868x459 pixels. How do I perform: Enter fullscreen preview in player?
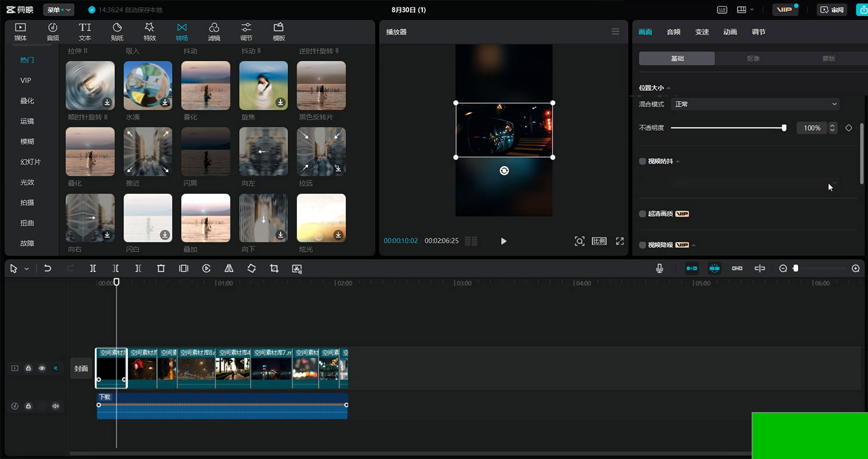(x=620, y=241)
